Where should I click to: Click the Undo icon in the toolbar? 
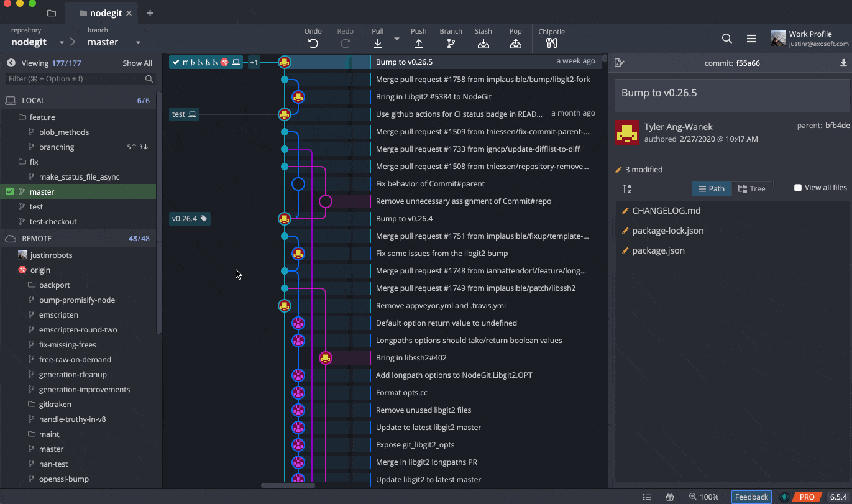coord(313,43)
